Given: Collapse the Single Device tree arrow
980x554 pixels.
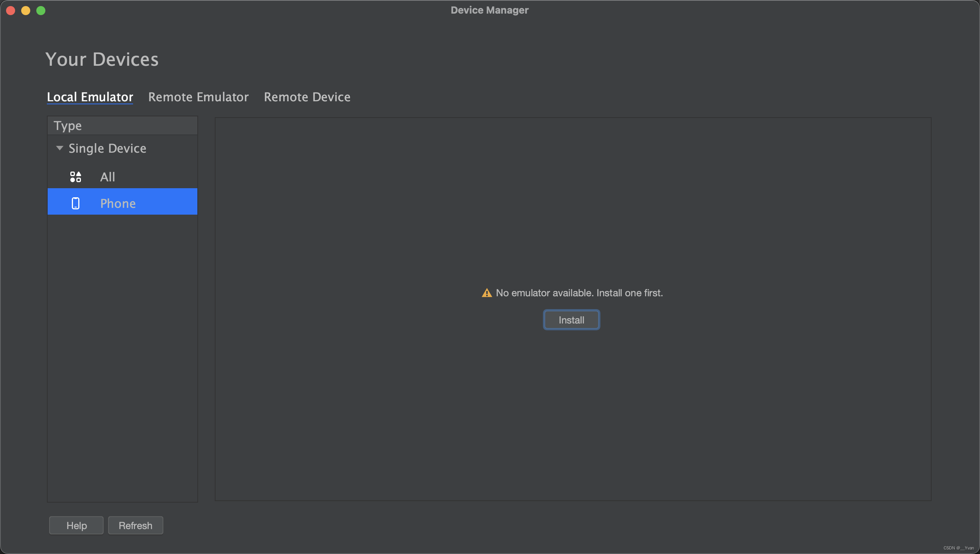Looking at the screenshot, I should (x=59, y=148).
